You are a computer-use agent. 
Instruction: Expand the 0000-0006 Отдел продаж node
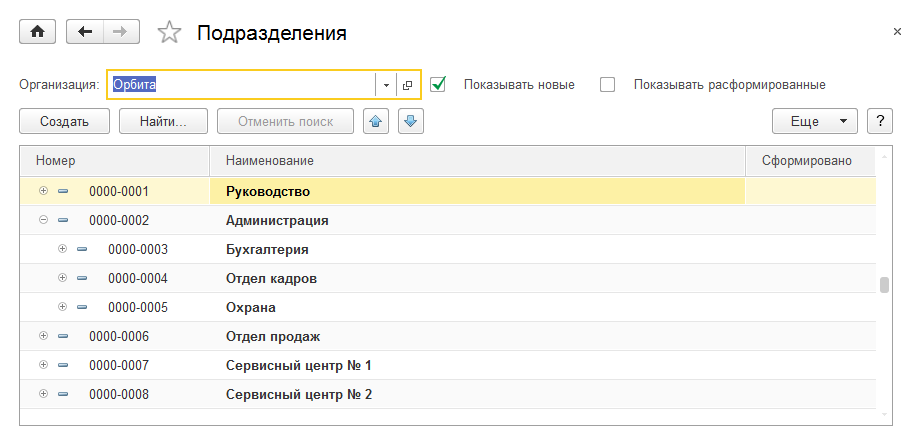pyautogui.click(x=43, y=336)
